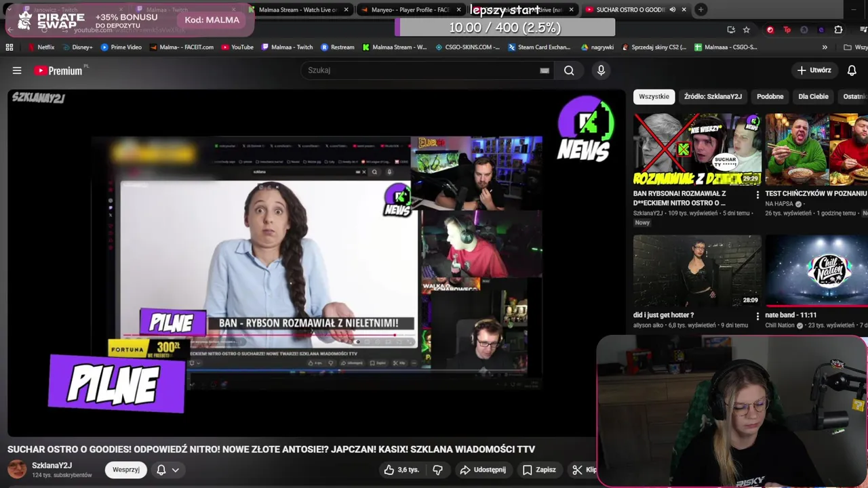The width and height of the screenshot is (868, 488).
Task: Click the video title text
Action: click(271, 449)
